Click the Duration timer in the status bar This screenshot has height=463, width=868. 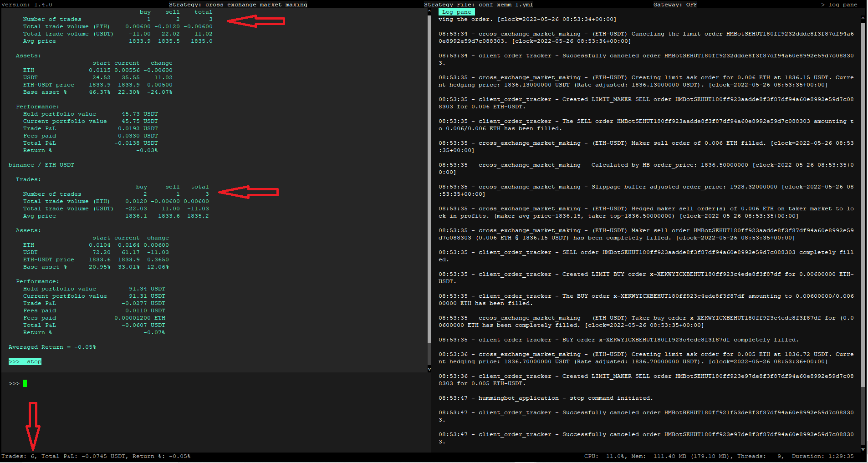click(825, 456)
